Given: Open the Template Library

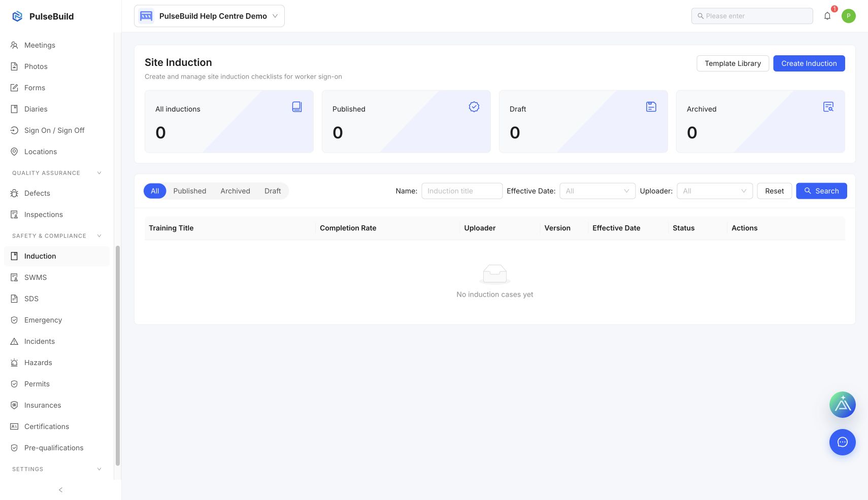Looking at the screenshot, I should (x=732, y=63).
